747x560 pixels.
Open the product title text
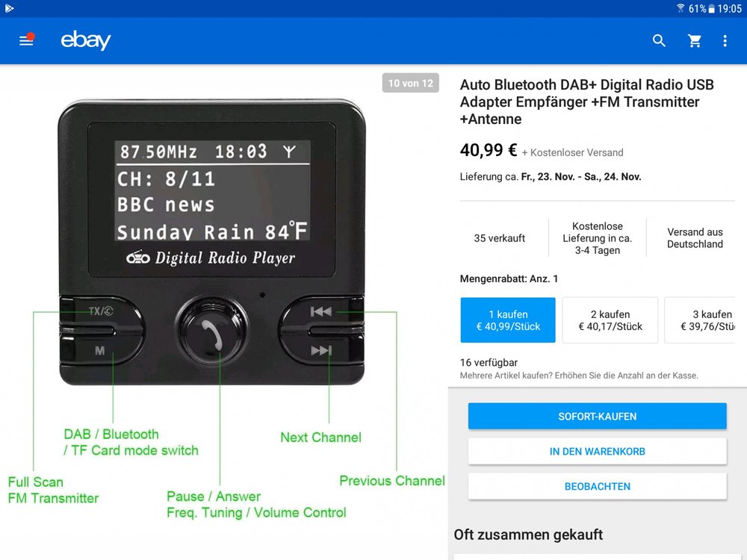point(586,102)
